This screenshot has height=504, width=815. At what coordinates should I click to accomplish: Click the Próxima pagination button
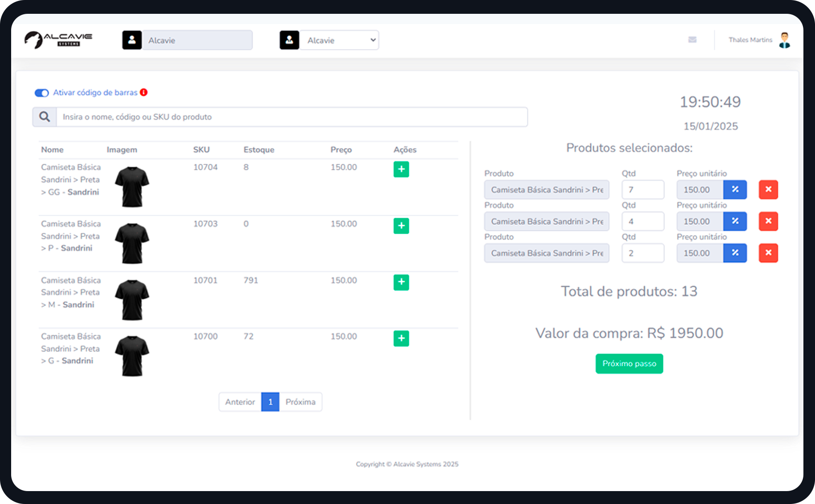pyautogui.click(x=300, y=402)
